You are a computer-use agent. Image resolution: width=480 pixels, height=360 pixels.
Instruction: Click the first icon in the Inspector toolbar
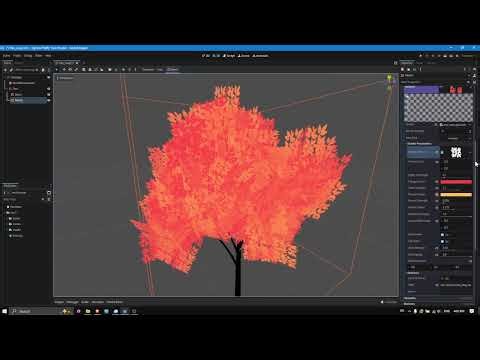coord(402,69)
